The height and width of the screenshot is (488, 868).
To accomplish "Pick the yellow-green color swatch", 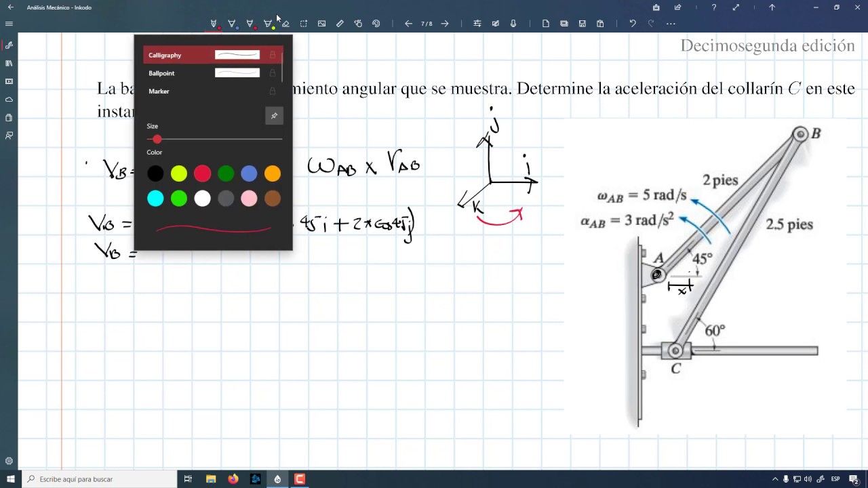I will 179,174.
